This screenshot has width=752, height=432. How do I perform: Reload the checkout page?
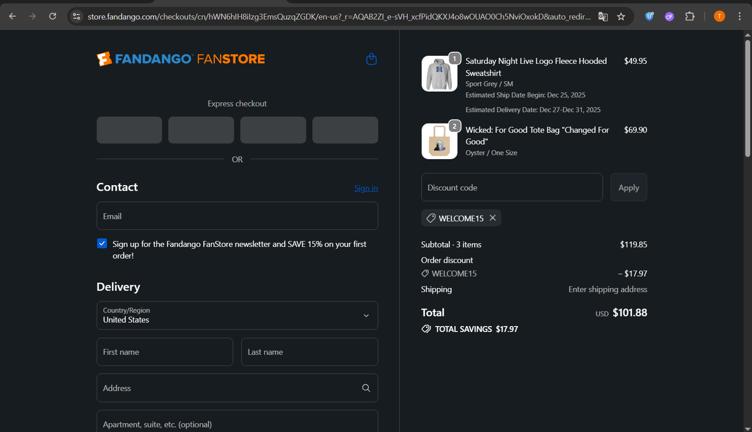click(52, 16)
